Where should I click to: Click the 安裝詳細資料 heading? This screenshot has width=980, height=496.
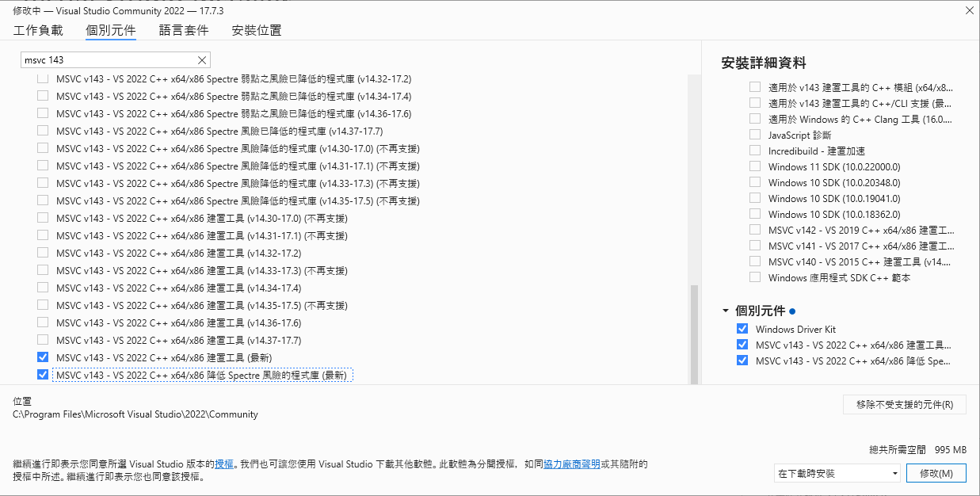(764, 63)
